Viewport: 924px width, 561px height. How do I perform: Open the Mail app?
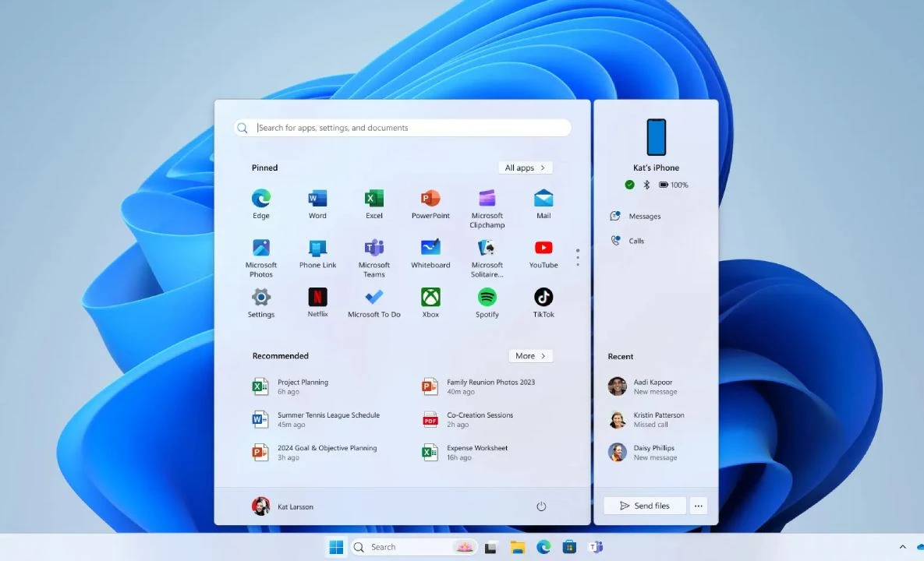click(x=543, y=203)
